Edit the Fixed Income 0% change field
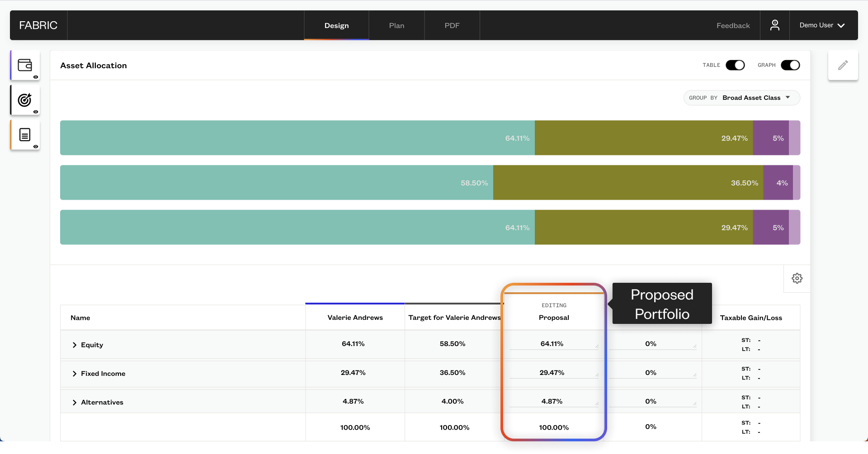 point(652,373)
